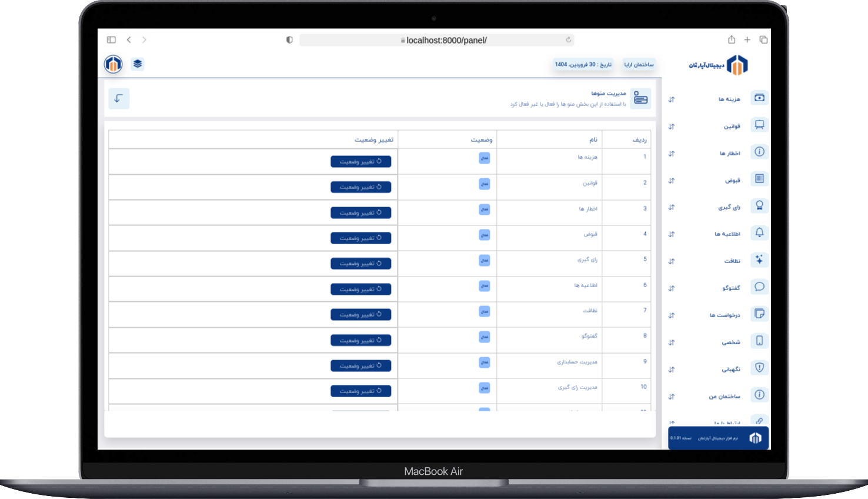Open the درخواست ها menu item
Screen dimensions: 868x499
725,315
